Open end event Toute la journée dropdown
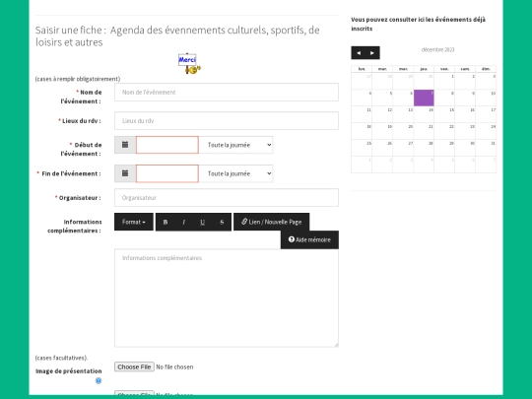The width and height of the screenshot is (532, 399). coord(236,173)
